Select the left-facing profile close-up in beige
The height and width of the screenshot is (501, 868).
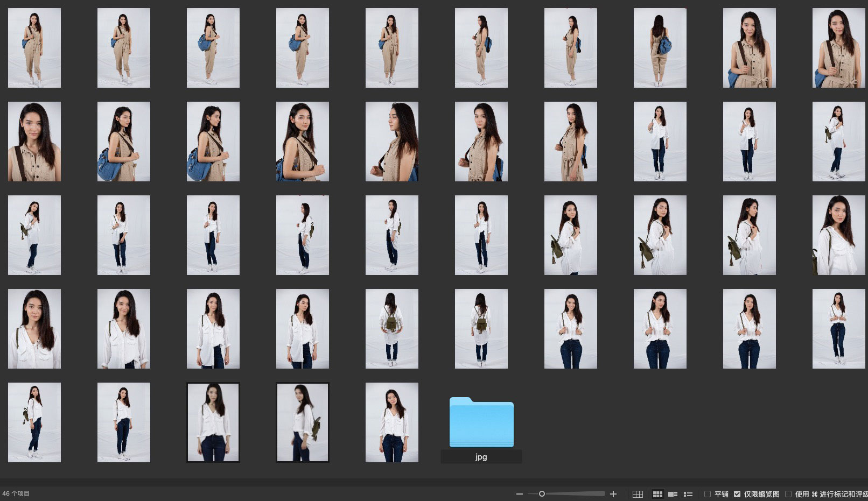[x=391, y=142]
